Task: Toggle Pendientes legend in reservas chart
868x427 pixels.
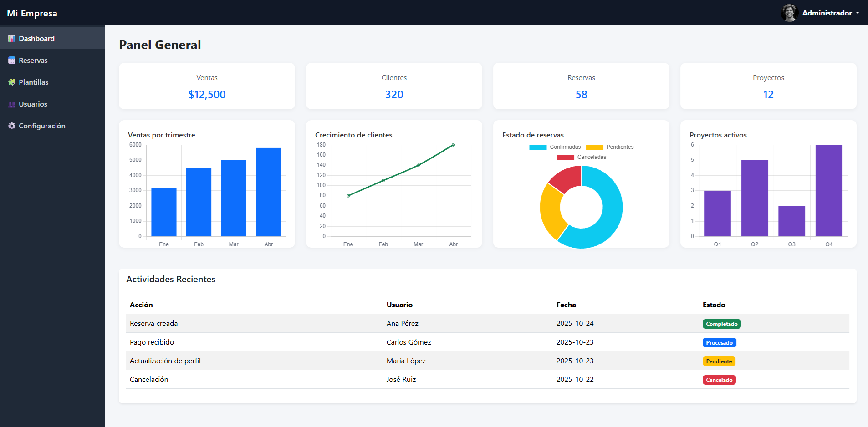Action: [610, 147]
